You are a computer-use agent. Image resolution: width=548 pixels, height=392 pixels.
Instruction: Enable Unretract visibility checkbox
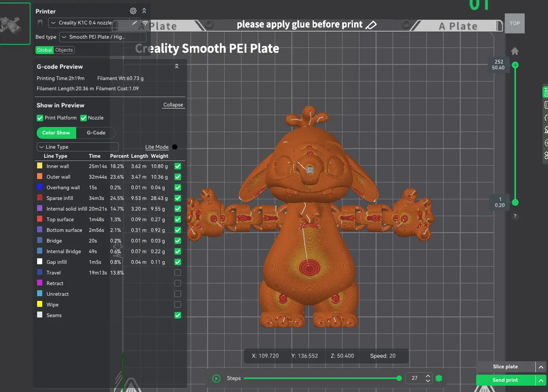(x=178, y=294)
